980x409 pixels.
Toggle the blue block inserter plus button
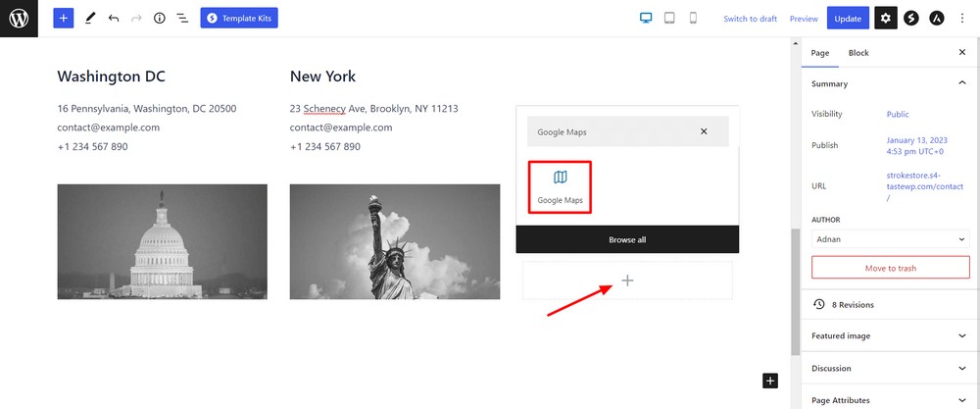63,18
